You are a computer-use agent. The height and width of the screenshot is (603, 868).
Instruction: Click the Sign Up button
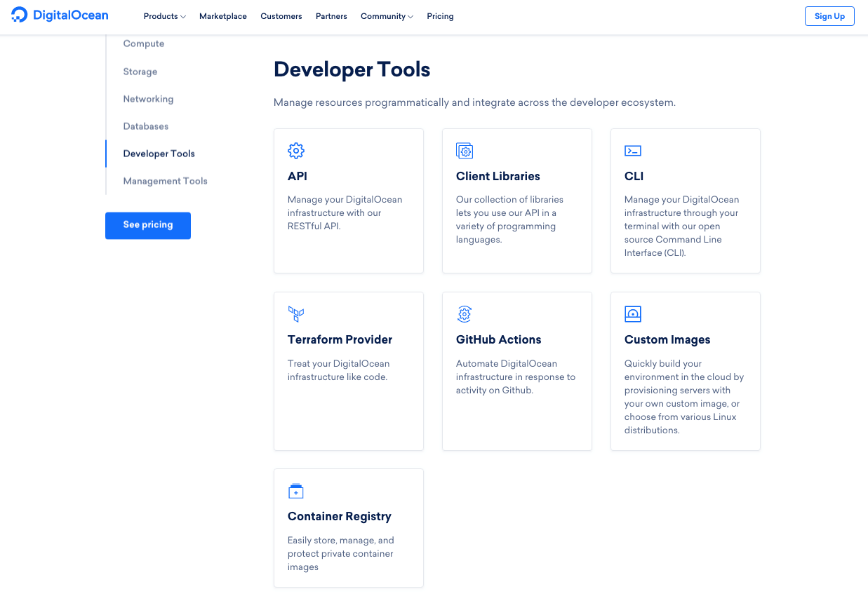829,16
